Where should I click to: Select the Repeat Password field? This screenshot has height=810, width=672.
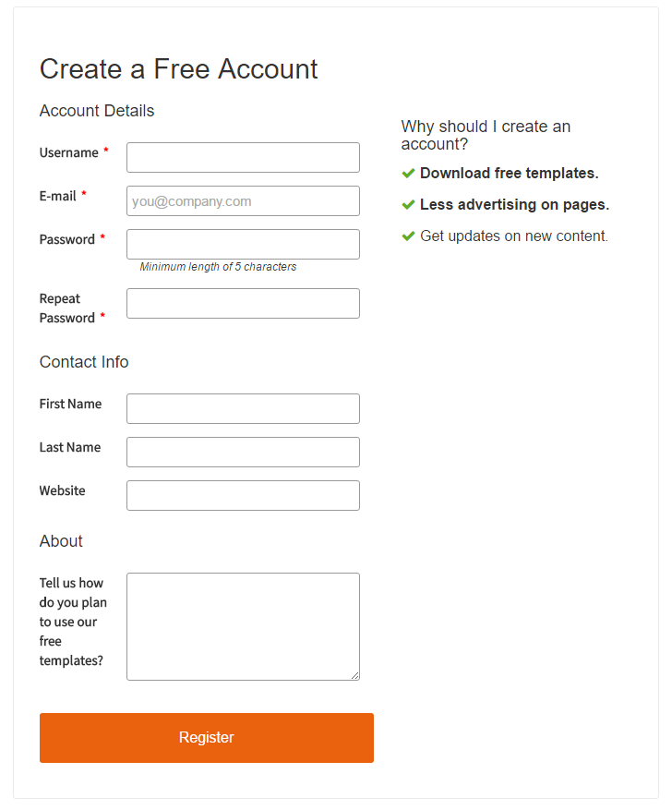(x=243, y=303)
